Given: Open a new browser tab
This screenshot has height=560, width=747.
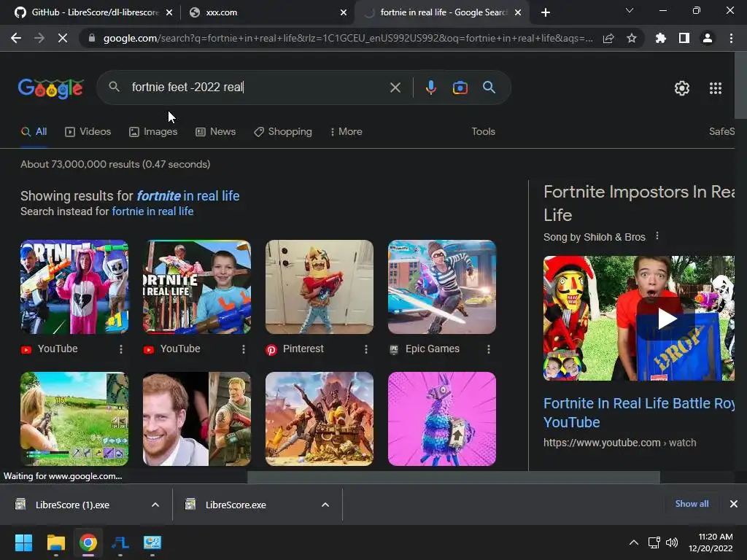Looking at the screenshot, I should [x=546, y=12].
